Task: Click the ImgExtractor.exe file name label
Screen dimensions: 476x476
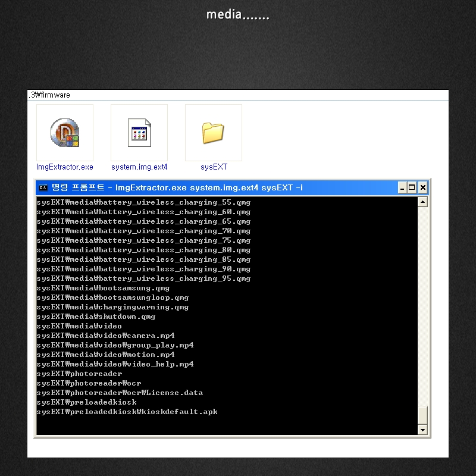Action: [x=65, y=167]
